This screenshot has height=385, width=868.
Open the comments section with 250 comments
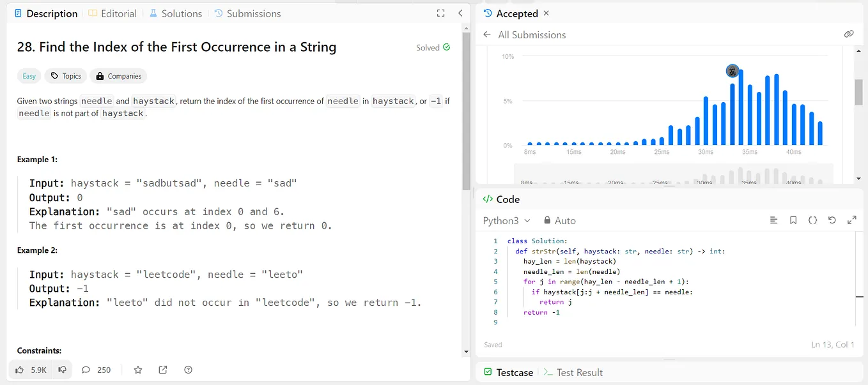click(97, 370)
